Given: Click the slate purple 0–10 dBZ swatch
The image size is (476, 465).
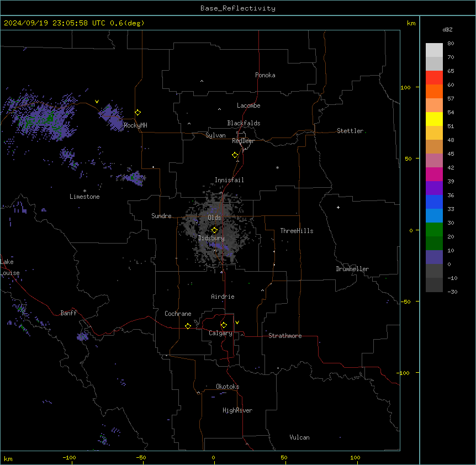Looking at the screenshot, I should (x=434, y=257).
